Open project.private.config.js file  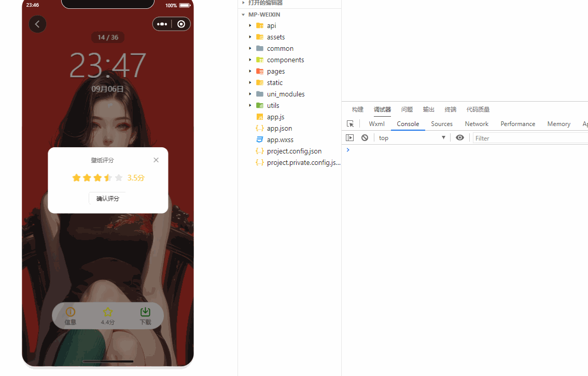pos(304,162)
